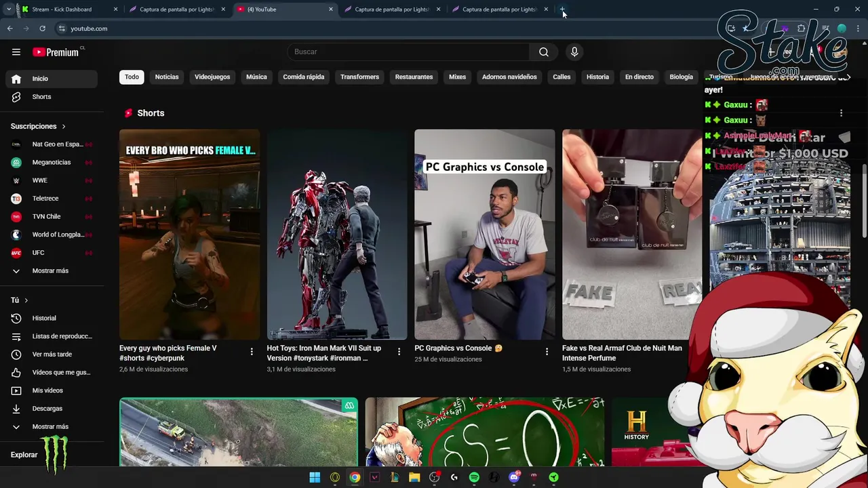Screen dimensions: 868x488
Task: Open Descargas in the sidebar
Action: click(x=52, y=409)
